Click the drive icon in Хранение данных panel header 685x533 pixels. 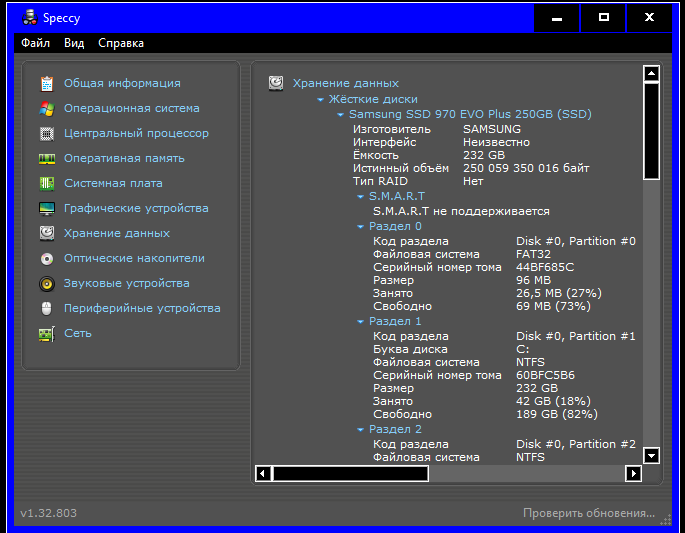point(276,83)
